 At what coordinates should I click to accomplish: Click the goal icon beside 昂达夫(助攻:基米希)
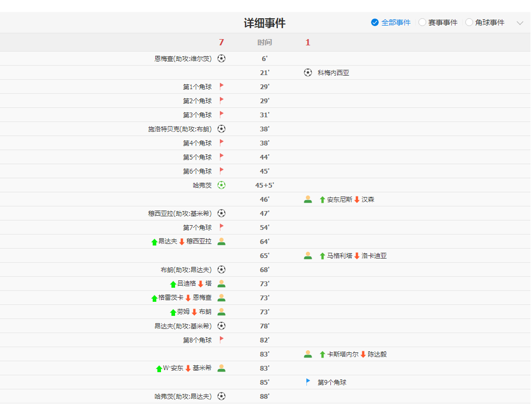[221, 326]
